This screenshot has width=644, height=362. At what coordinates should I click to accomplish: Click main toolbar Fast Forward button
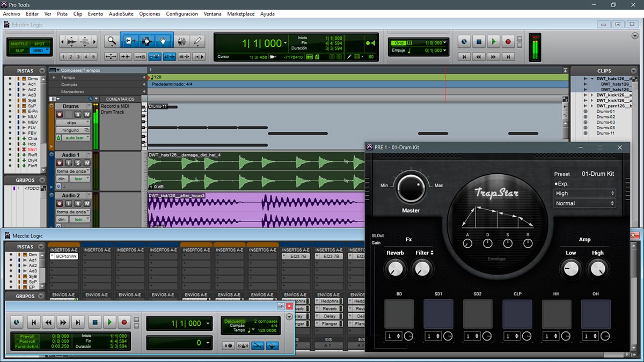click(x=493, y=56)
